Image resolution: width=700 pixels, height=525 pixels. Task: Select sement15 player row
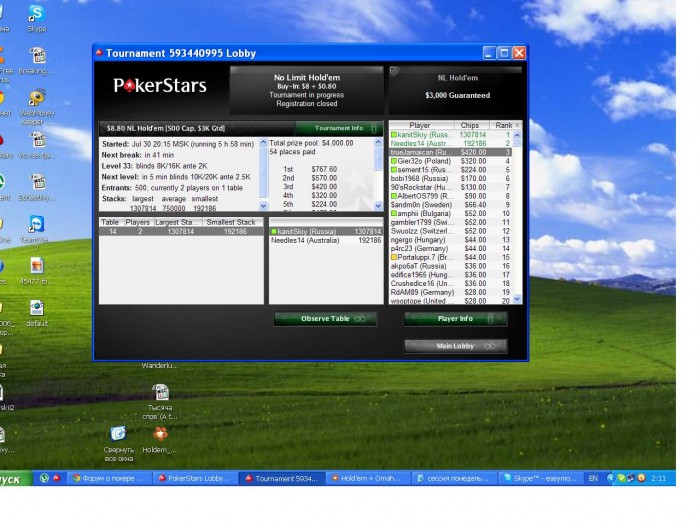[x=450, y=170]
